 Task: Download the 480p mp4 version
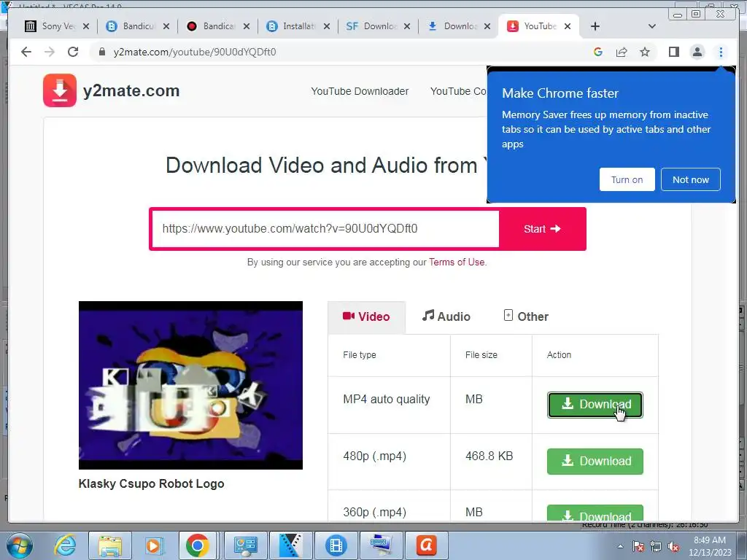[x=595, y=461]
